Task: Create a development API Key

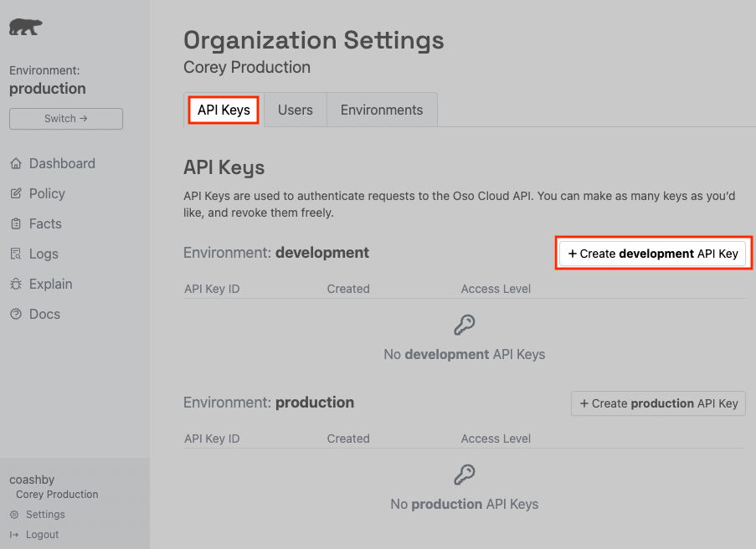Action: (x=653, y=254)
